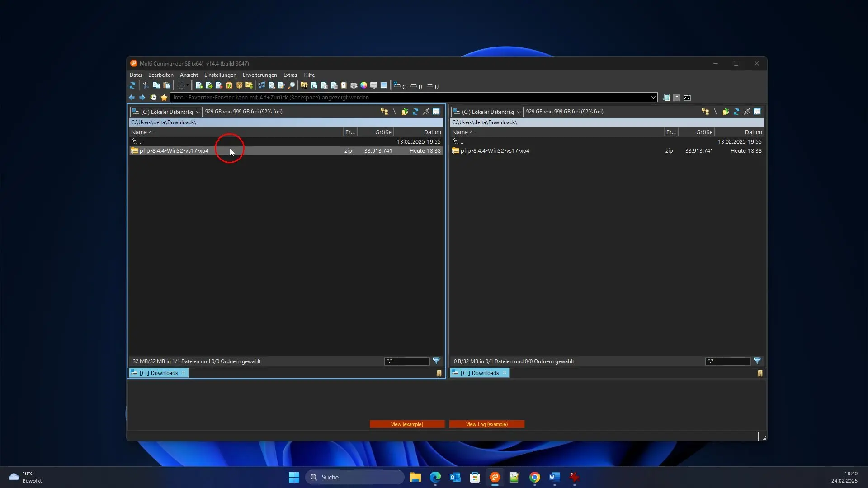Expand the command line history dropdown
The height and width of the screenshot is (488, 868).
(653, 98)
